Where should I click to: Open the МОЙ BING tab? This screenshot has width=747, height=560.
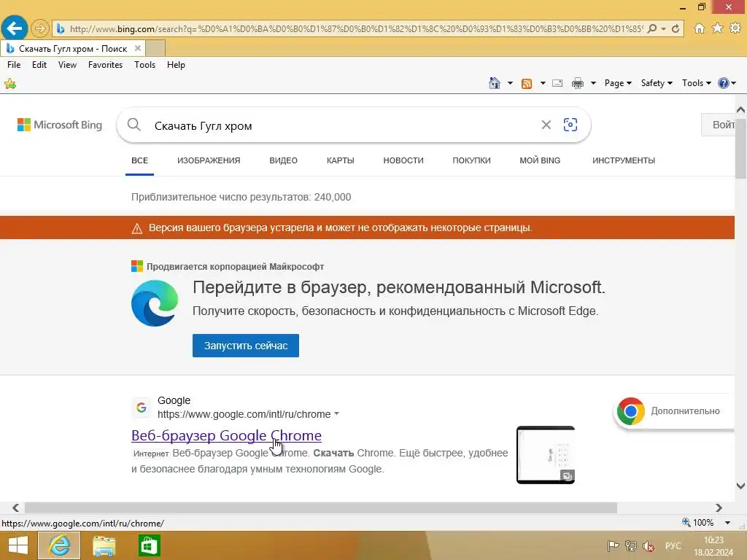pyautogui.click(x=540, y=160)
